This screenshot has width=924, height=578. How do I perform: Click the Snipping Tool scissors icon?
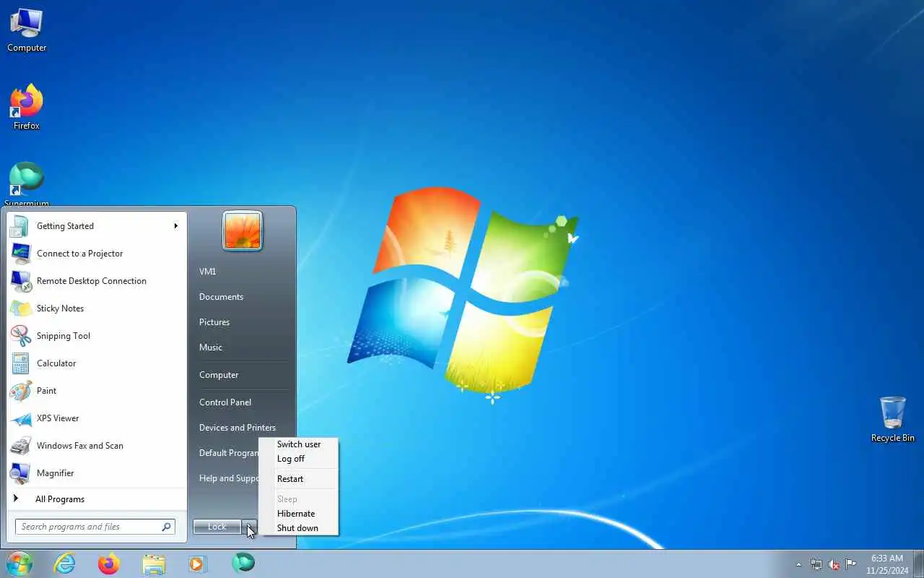click(x=19, y=336)
